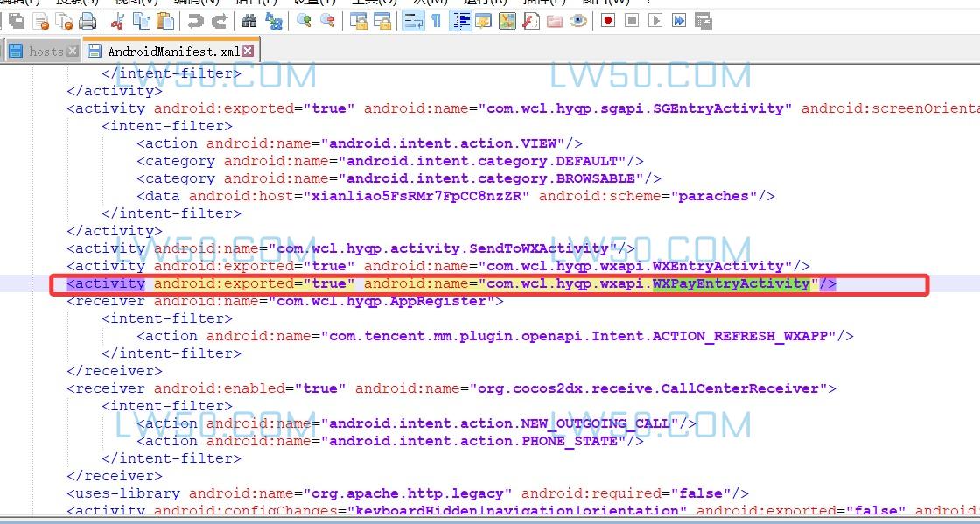Click the Cut scissors icon
The height and width of the screenshot is (524, 980).
click(118, 21)
